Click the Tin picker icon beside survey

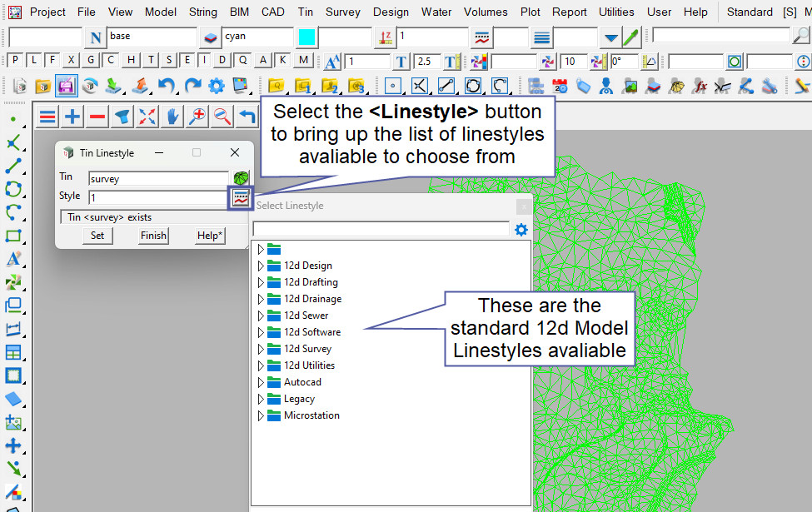click(241, 178)
